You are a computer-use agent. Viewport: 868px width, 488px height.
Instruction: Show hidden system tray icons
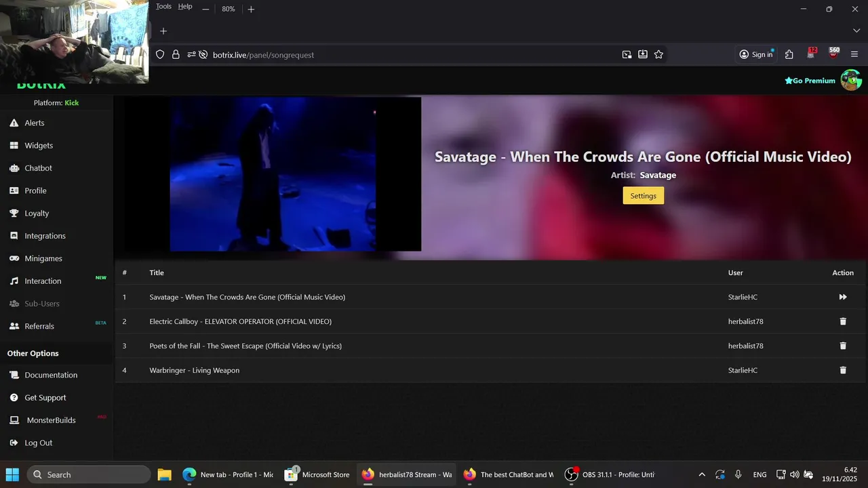pyautogui.click(x=702, y=474)
